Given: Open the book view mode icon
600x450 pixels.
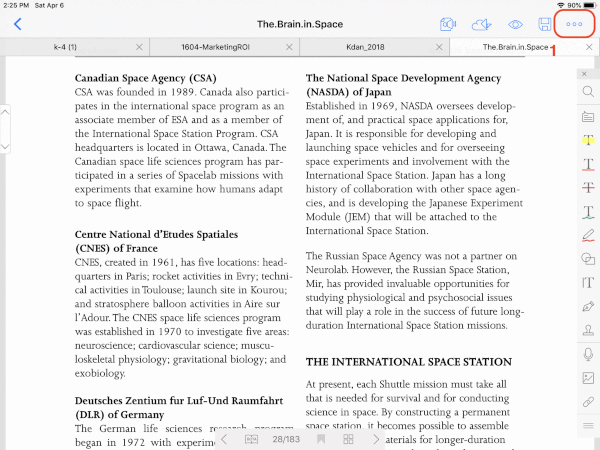Looking at the screenshot, I should coord(251,439).
